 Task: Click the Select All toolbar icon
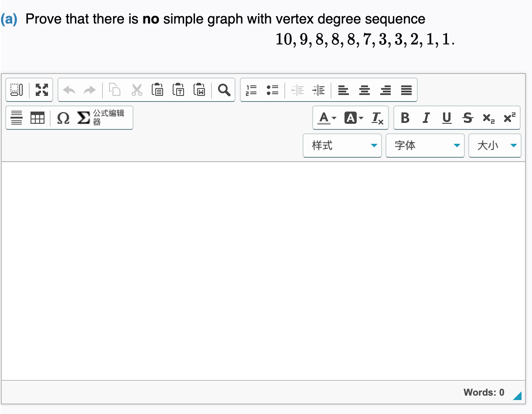pos(17,90)
